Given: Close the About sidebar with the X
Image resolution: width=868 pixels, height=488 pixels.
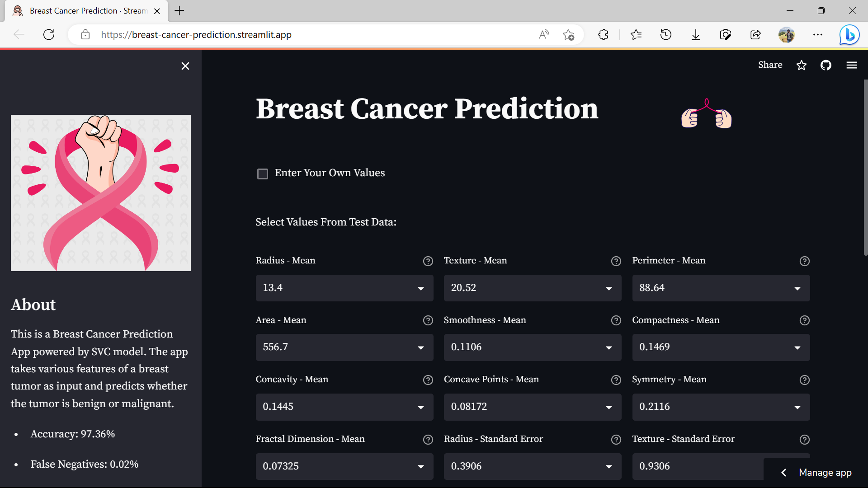Looking at the screenshot, I should point(185,66).
